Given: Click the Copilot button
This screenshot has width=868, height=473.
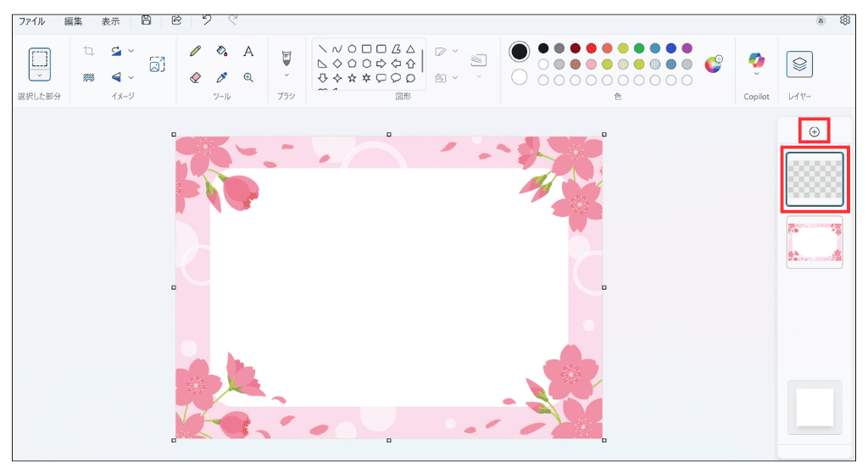Looking at the screenshot, I should coord(756,60).
